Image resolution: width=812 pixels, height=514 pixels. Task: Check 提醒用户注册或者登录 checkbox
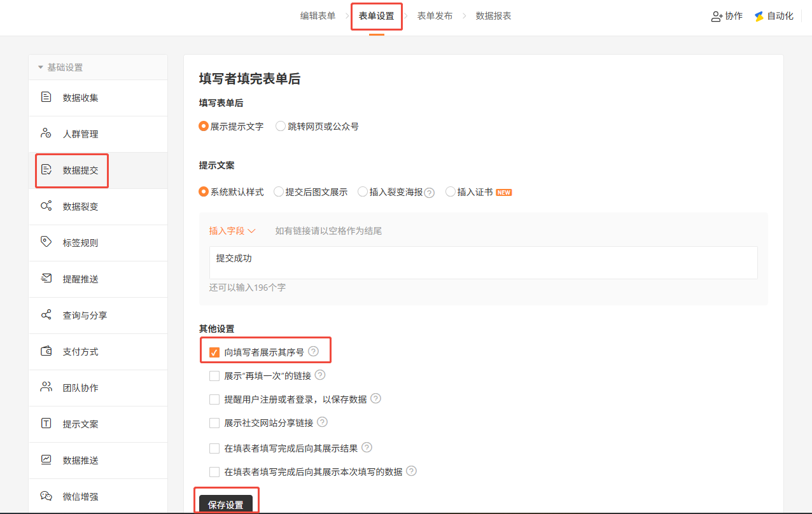(214, 399)
